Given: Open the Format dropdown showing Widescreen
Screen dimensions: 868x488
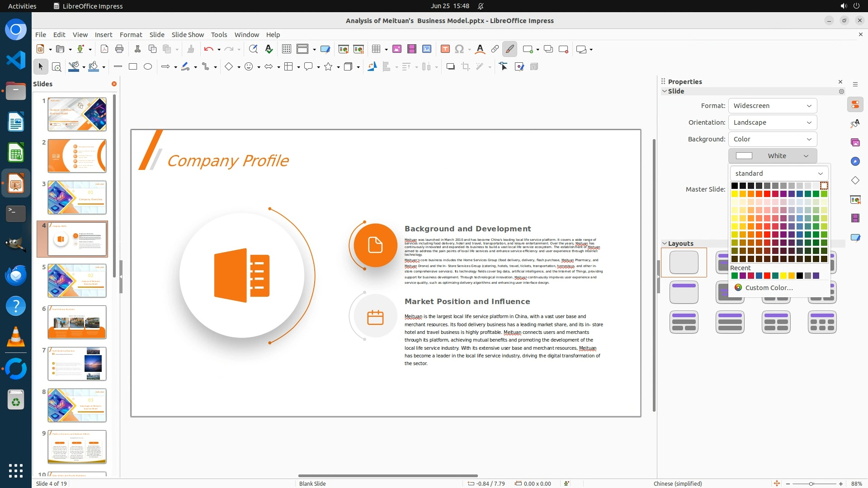Looking at the screenshot, I should [x=772, y=106].
